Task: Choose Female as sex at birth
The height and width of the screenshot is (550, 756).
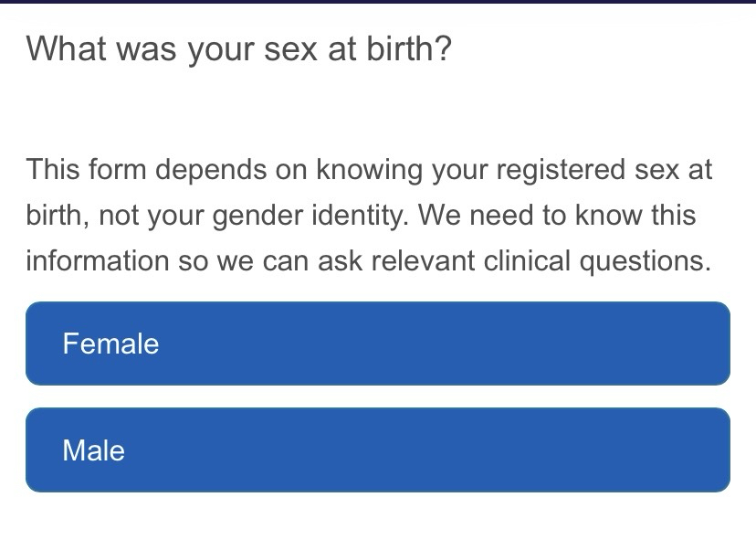Action: [377, 344]
